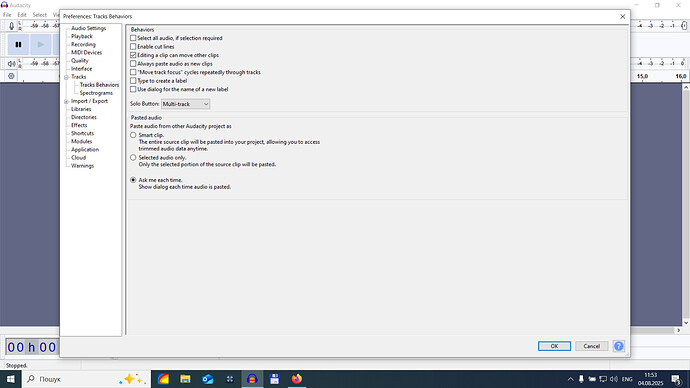Viewport: 690px width, 388px height.
Task: Click the system tray microphone icon
Action: (581, 379)
